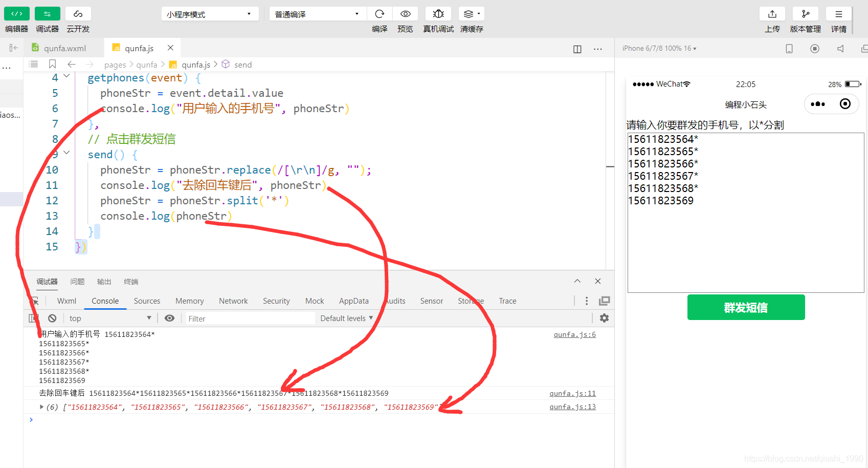Open the qunfa.js:6 source link
868x468 pixels.
[575, 334]
